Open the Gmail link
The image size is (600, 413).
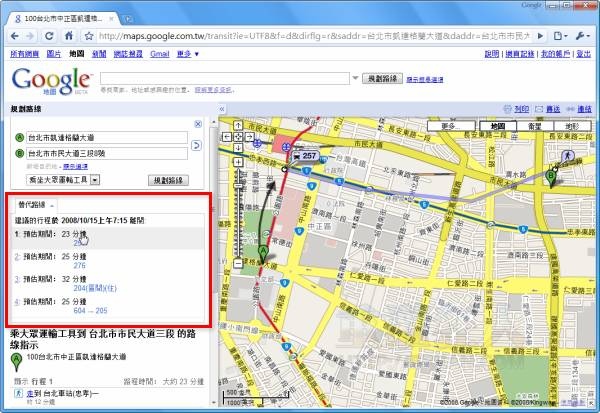[x=160, y=54]
